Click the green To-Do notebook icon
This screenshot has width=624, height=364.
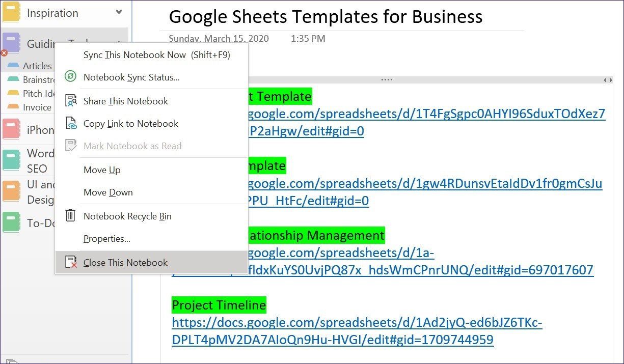coord(11,222)
